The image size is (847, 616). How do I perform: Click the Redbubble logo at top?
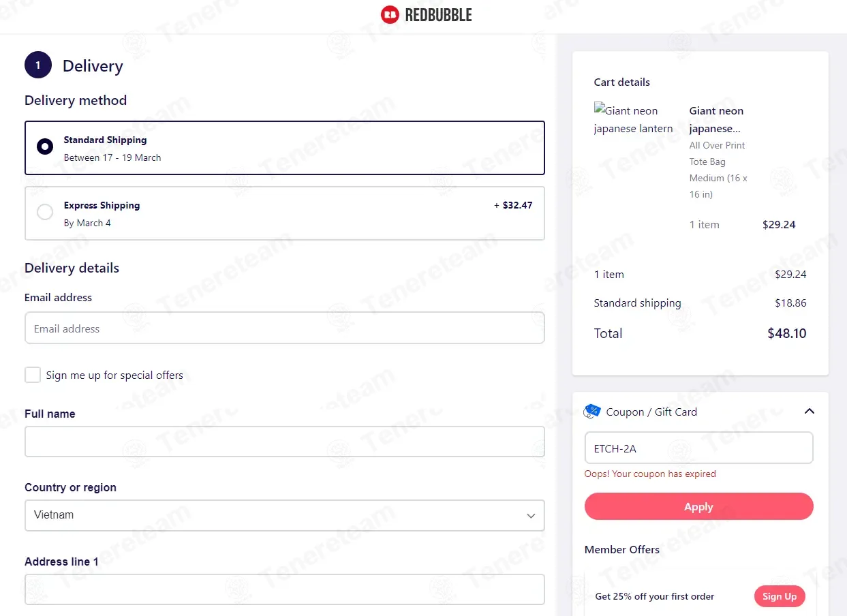[x=426, y=14]
